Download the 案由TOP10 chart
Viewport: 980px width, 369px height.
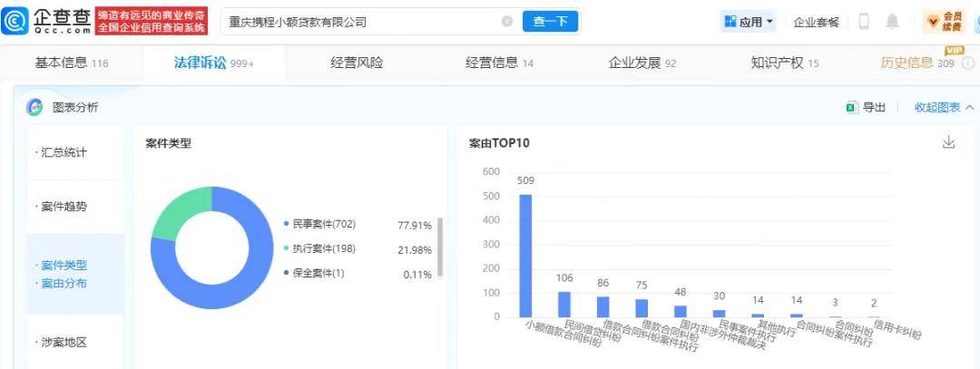pos(949,142)
